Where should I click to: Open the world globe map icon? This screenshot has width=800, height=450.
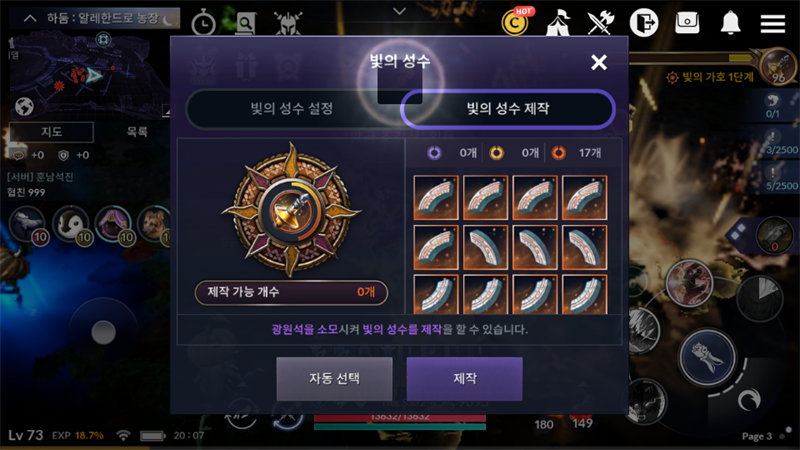pyautogui.click(x=24, y=106)
